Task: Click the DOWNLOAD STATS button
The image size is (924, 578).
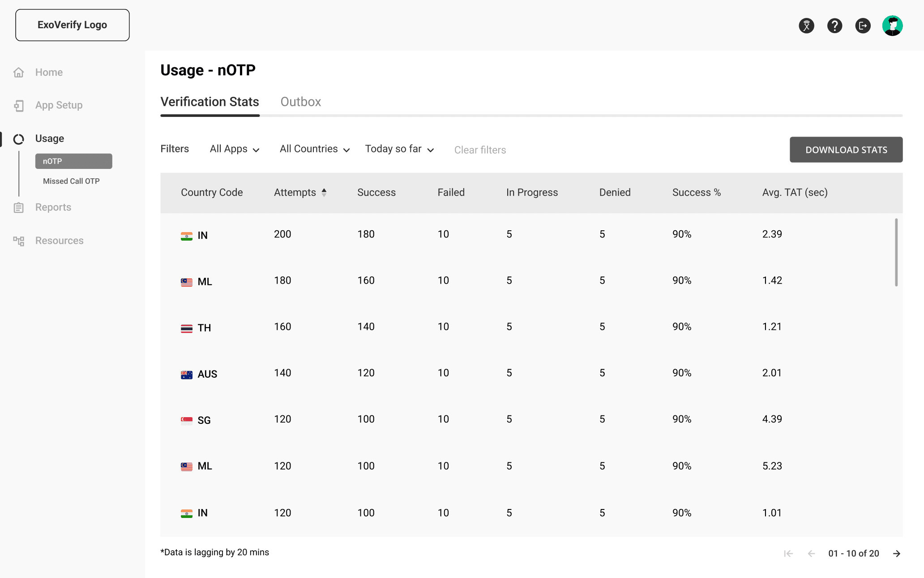Action: [x=846, y=150]
